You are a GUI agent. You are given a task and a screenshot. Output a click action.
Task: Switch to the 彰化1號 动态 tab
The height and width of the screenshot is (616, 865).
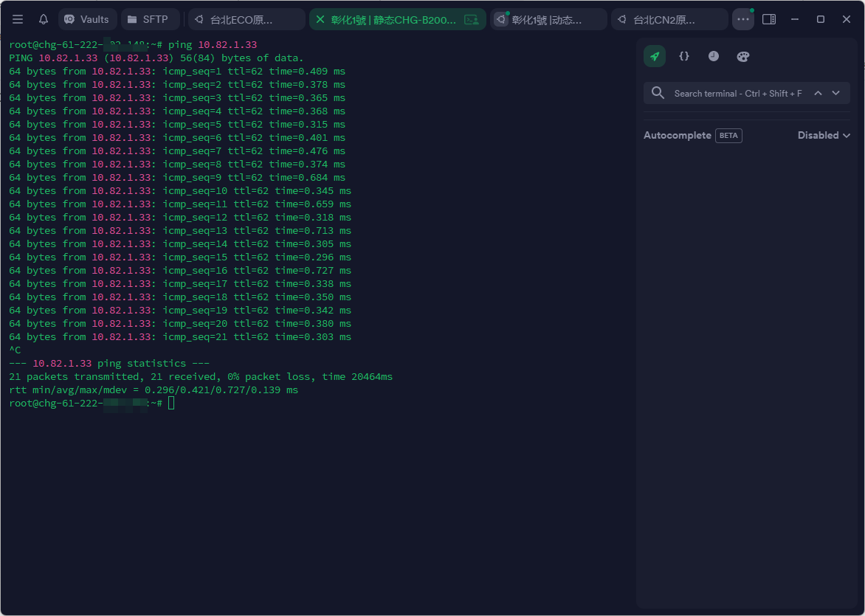click(549, 19)
